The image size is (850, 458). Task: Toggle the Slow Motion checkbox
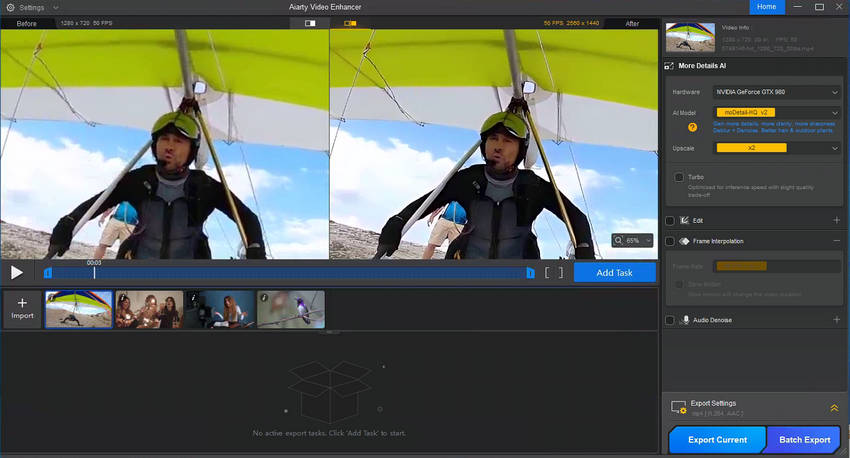678,285
